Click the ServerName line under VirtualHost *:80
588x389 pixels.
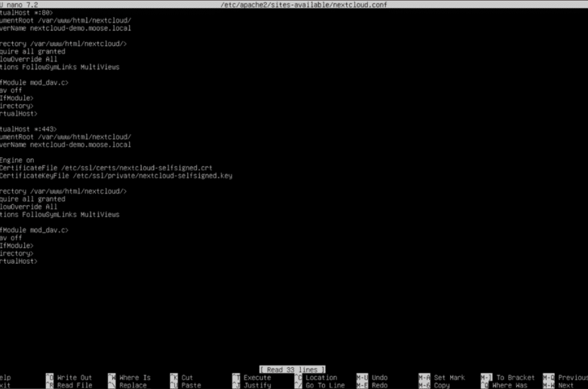[x=66, y=28]
